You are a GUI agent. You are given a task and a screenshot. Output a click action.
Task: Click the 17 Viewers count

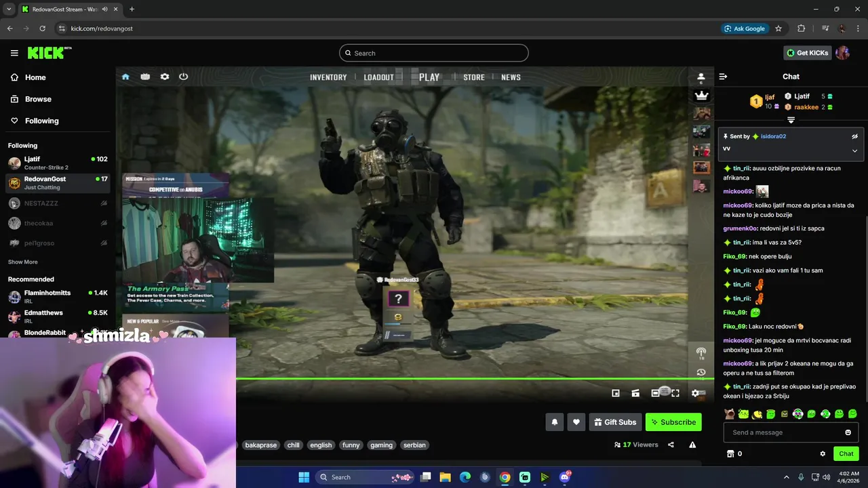point(636,445)
